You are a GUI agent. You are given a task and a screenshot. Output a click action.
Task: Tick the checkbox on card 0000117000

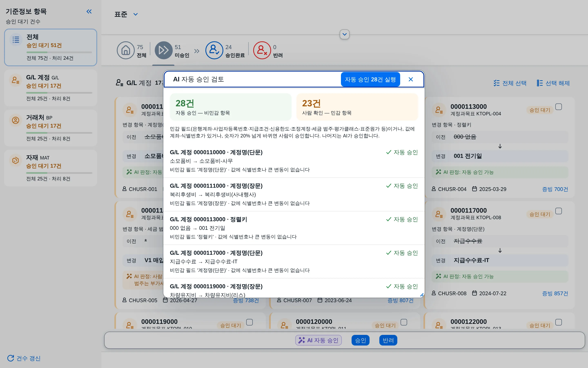(558, 211)
